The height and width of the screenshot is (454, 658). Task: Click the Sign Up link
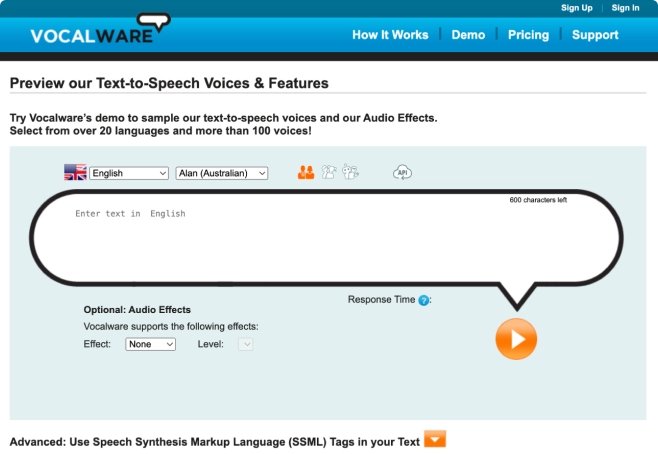coord(577,8)
